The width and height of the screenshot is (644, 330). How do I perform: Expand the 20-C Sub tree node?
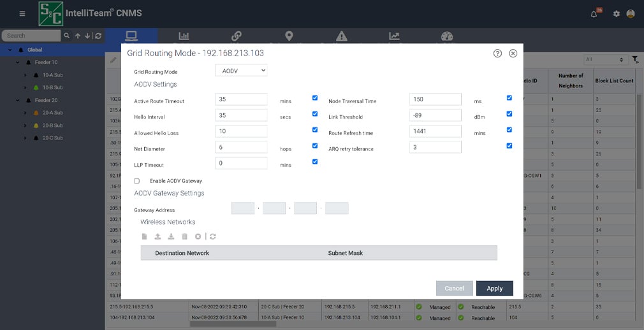26,138
